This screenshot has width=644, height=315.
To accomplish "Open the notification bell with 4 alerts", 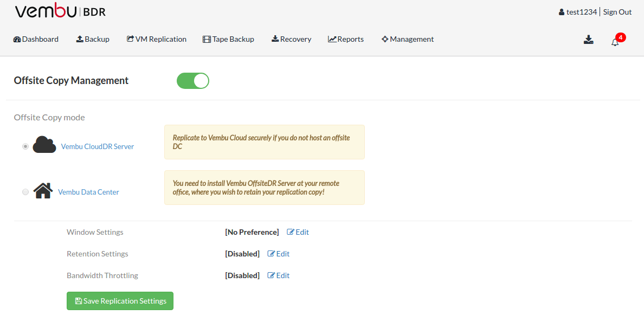I will [615, 42].
